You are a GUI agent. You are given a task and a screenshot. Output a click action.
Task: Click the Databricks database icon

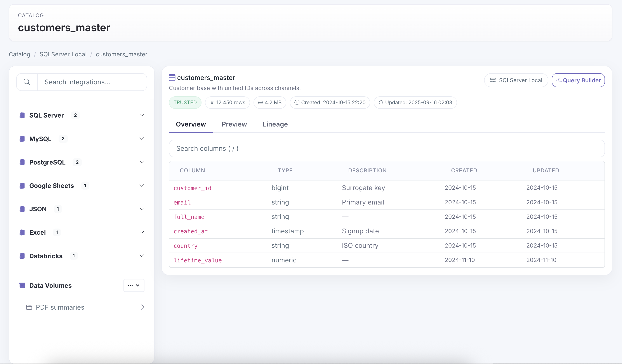click(x=22, y=256)
